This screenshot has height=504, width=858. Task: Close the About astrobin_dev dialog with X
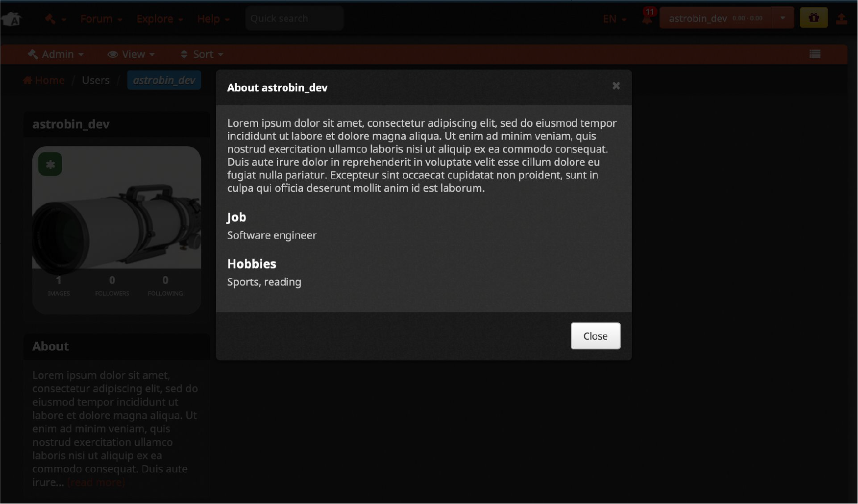616,86
